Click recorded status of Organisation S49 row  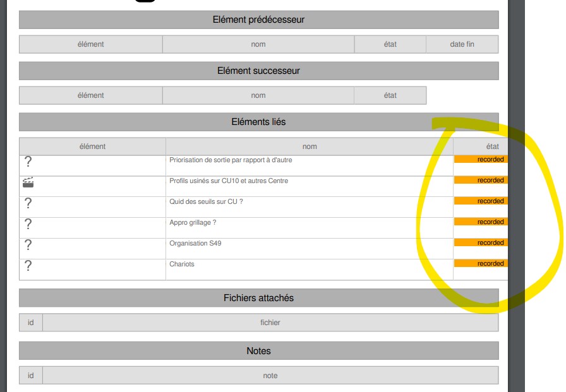click(481, 242)
